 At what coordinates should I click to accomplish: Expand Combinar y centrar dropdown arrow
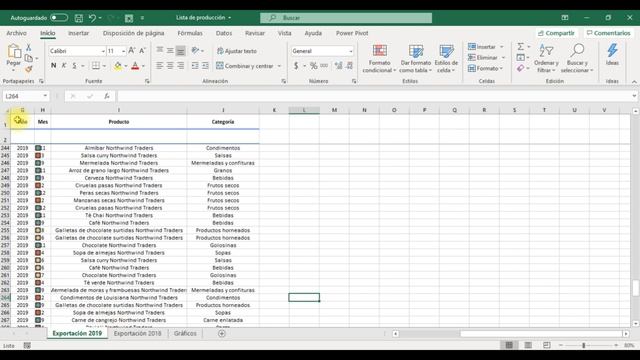(279, 66)
